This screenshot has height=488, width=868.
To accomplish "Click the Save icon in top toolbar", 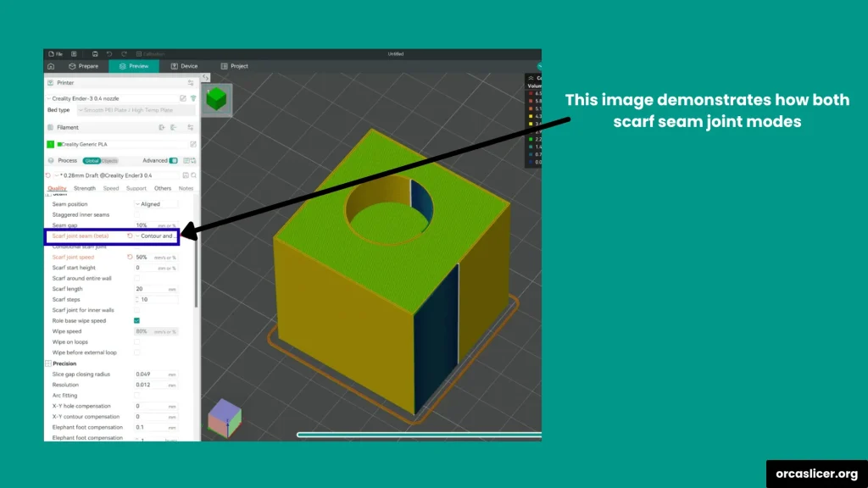I will [x=94, y=53].
